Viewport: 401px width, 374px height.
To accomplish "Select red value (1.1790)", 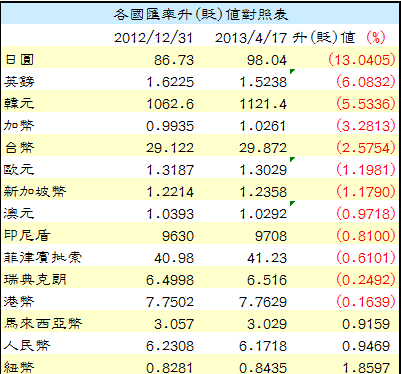I will coord(366,192).
